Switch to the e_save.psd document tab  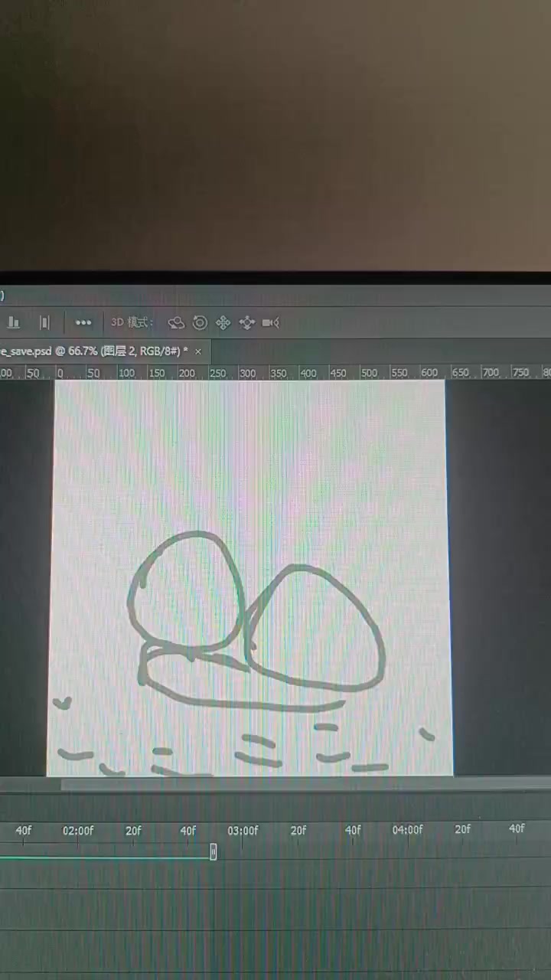pos(92,351)
